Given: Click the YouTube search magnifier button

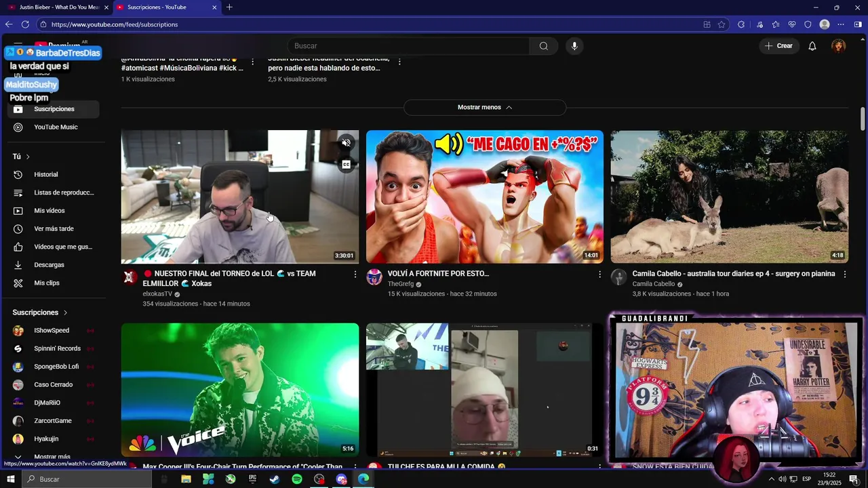Looking at the screenshot, I should [543, 46].
